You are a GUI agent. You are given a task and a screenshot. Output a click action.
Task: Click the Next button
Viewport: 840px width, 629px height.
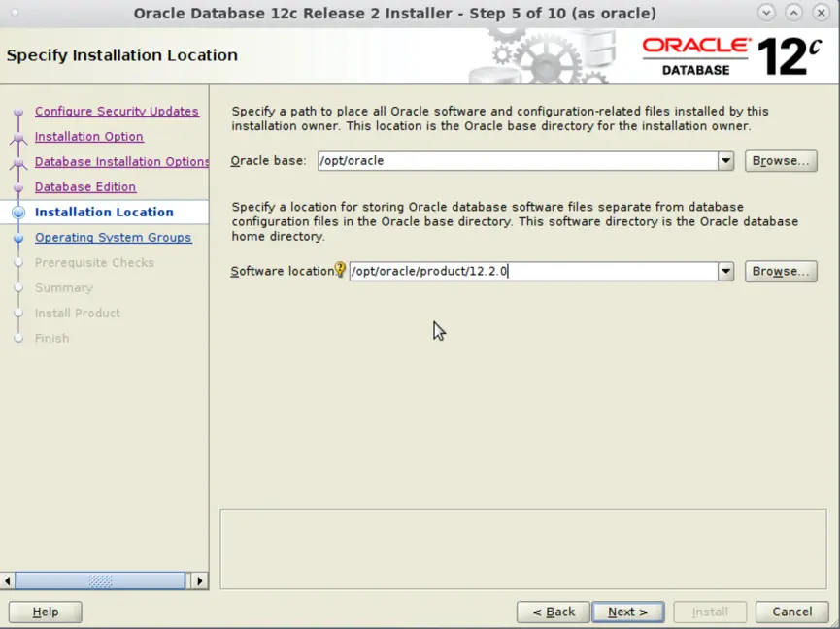point(628,612)
